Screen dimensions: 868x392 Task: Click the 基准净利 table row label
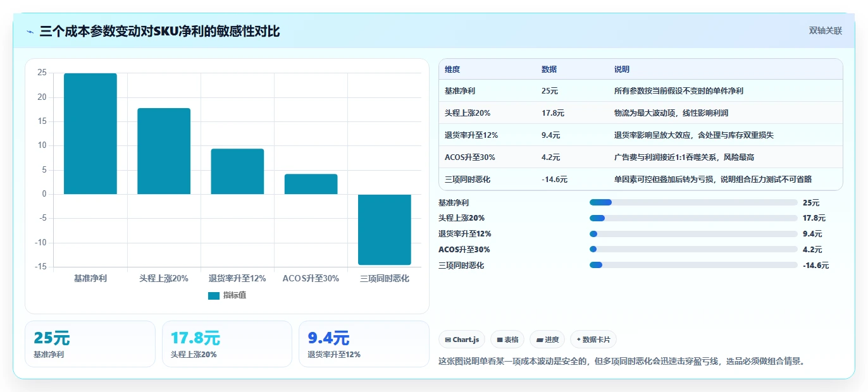[461, 91]
